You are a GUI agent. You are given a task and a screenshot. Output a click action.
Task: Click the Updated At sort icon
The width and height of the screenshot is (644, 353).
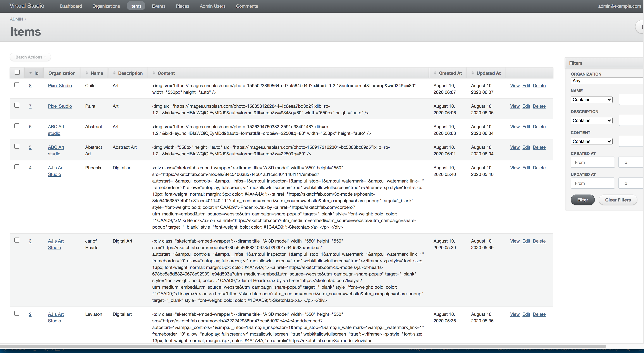[x=473, y=73]
